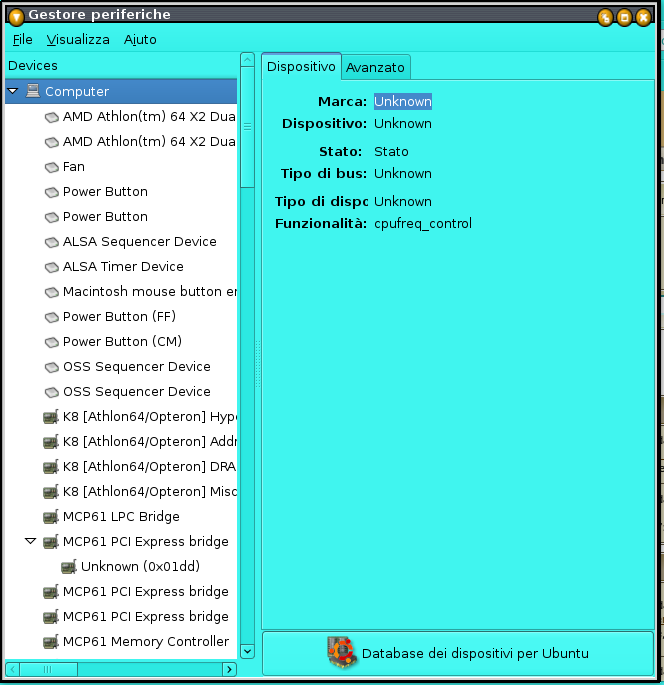Open the Visualizza menu

[78, 39]
